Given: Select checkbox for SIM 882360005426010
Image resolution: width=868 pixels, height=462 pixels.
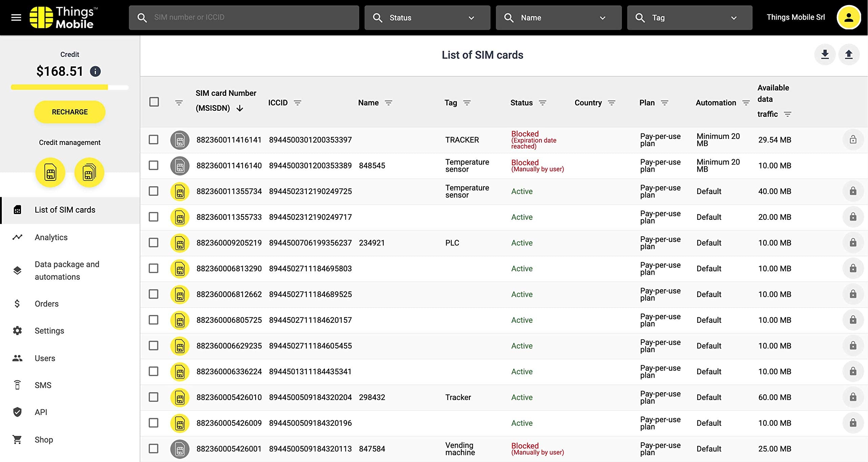Looking at the screenshot, I should pyautogui.click(x=154, y=397).
